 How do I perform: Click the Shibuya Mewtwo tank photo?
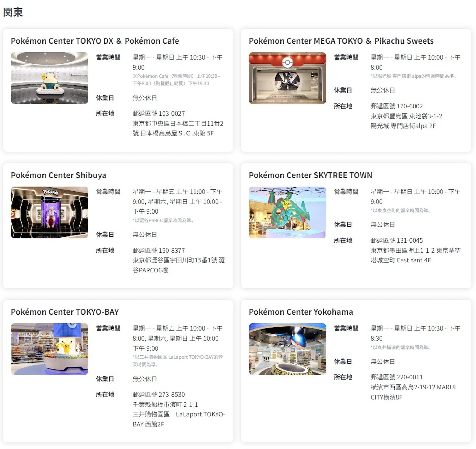(49, 212)
